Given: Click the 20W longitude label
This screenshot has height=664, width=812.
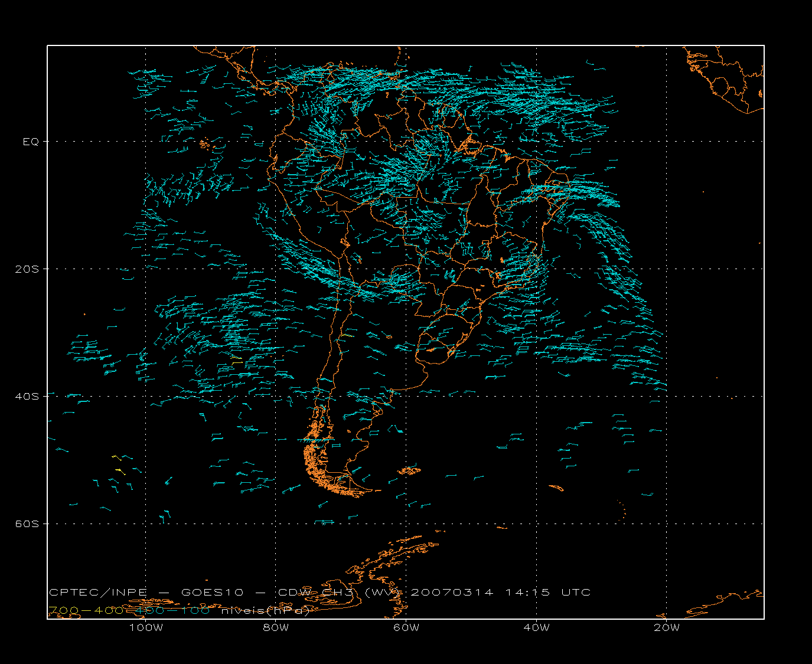Looking at the screenshot, I should (x=667, y=627).
